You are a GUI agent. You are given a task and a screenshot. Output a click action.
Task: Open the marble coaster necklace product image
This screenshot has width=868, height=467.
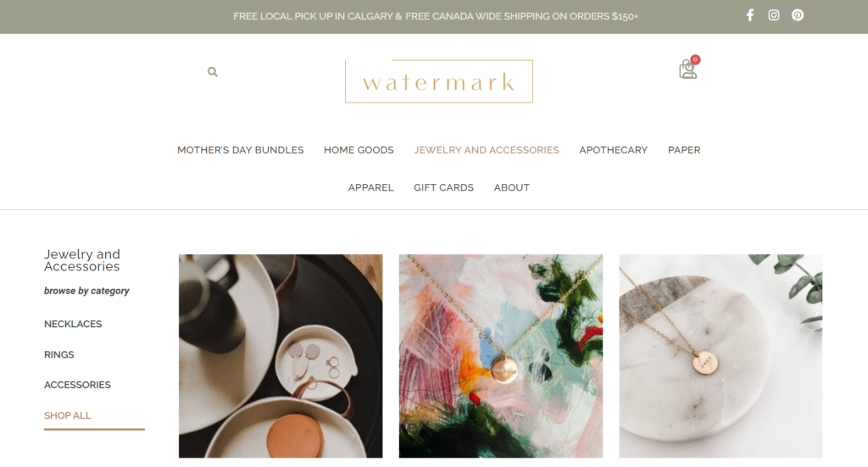click(x=721, y=356)
